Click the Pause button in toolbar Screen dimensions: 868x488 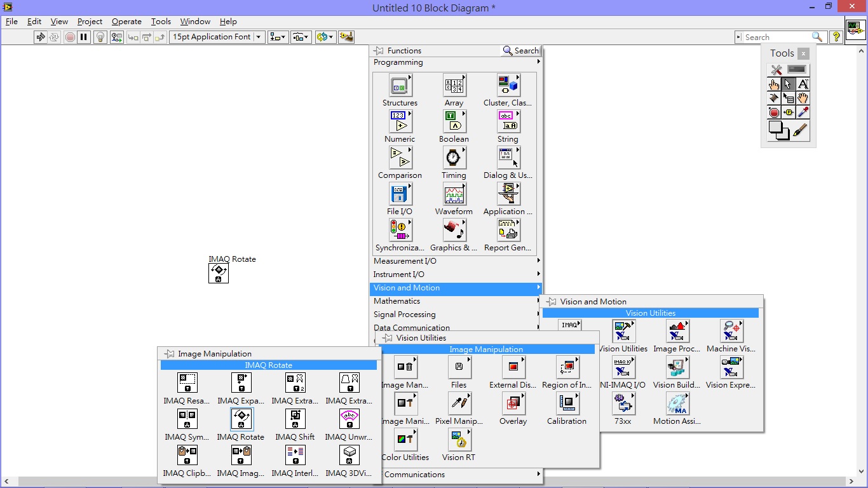pyautogui.click(x=84, y=37)
